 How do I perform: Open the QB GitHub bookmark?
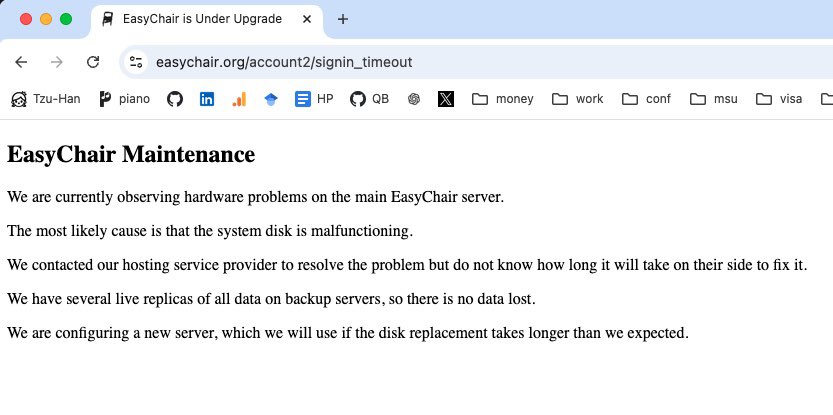point(370,99)
